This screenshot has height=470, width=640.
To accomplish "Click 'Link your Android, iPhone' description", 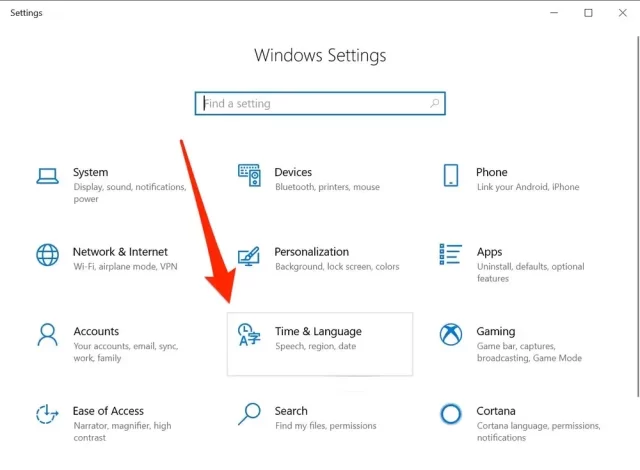I will (528, 187).
